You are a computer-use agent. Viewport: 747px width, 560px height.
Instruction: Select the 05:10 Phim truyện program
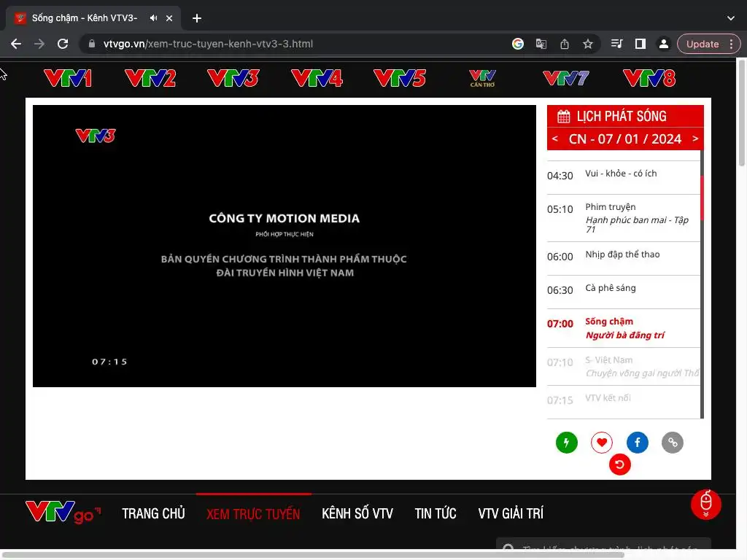[623, 218]
